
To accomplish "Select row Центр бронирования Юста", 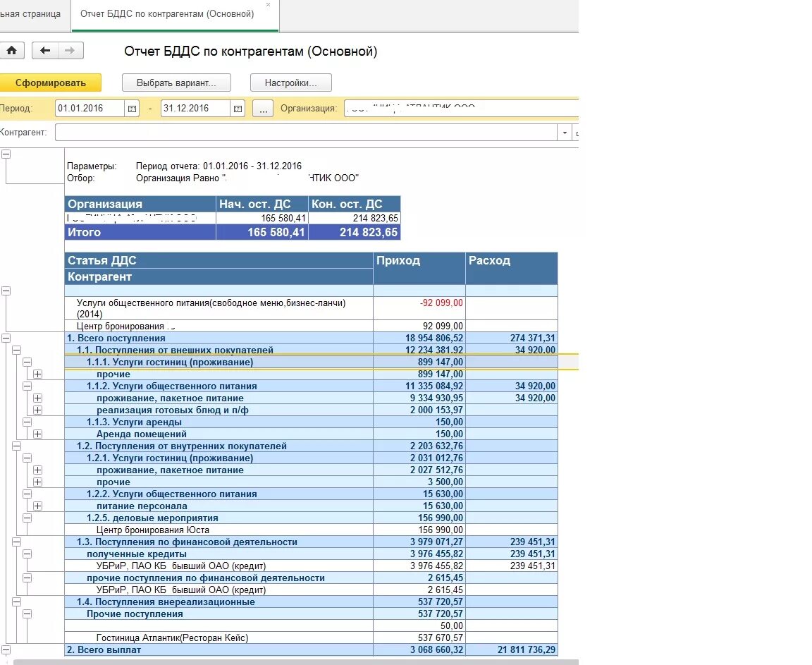I will 311,530.
